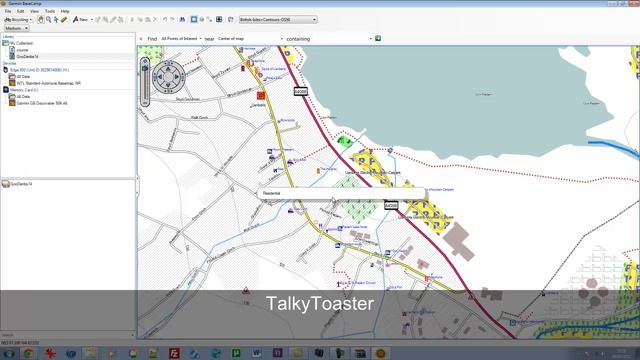Open Chrome from the taskbar
Image resolution: width=640 pixels, height=360 pixels.
pyautogui.click(x=29, y=353)
